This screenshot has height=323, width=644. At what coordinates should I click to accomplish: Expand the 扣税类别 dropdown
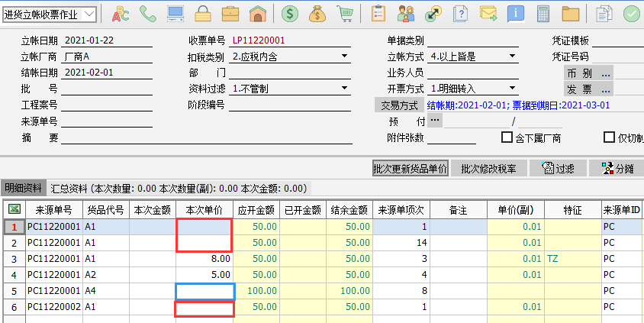(x=344, y=57)
